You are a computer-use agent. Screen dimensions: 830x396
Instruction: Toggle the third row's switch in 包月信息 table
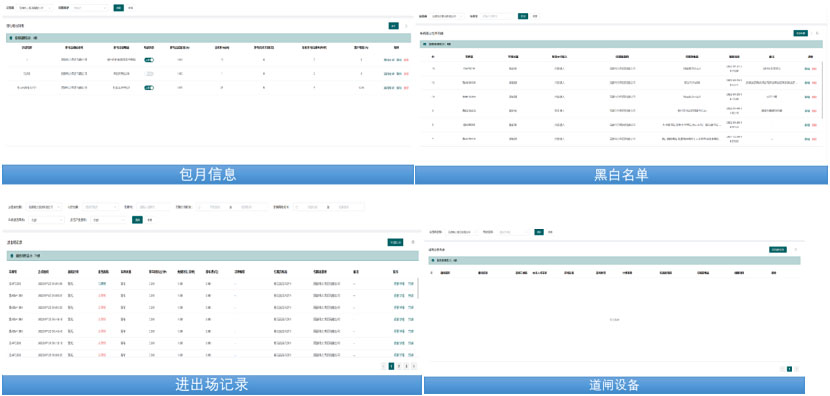pos(149,87)
